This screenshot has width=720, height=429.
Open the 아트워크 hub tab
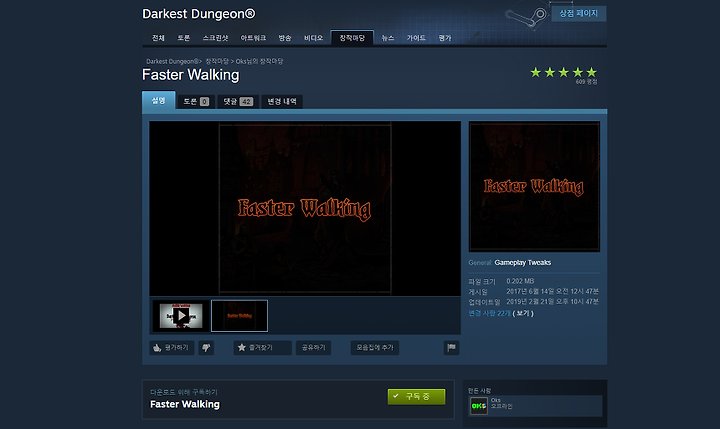[x=253, y=38]
